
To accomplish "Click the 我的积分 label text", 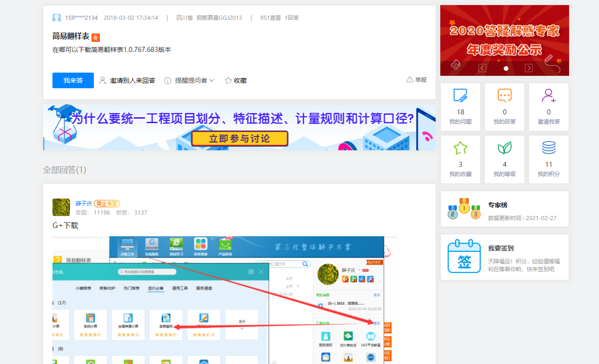I will (549, 174).
